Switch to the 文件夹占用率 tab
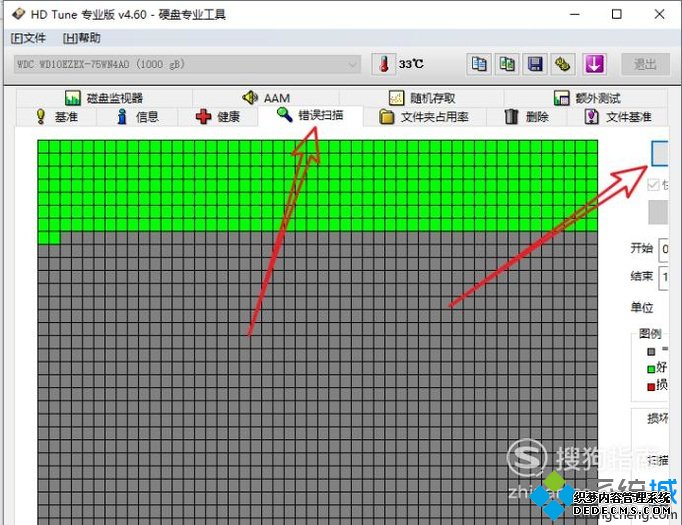This screenshot has height=525, width=682. (425, 117)
